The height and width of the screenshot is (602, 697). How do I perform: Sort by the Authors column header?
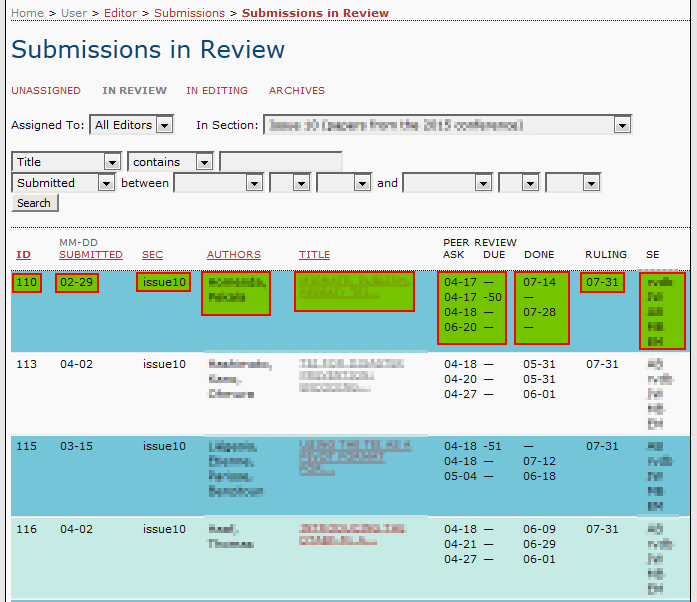pyautogui.click(x=233, y=255)
